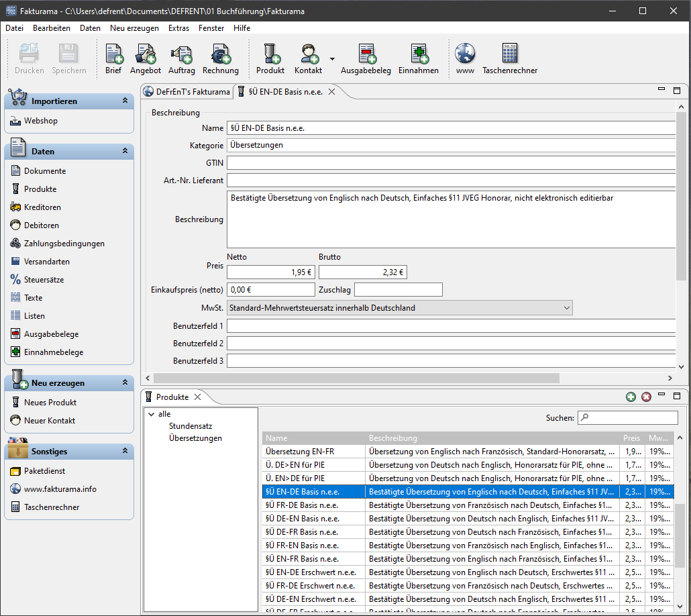Create a new Einnahmen entry
This screenshot has width=691, height=616.
tap(418, 58)
